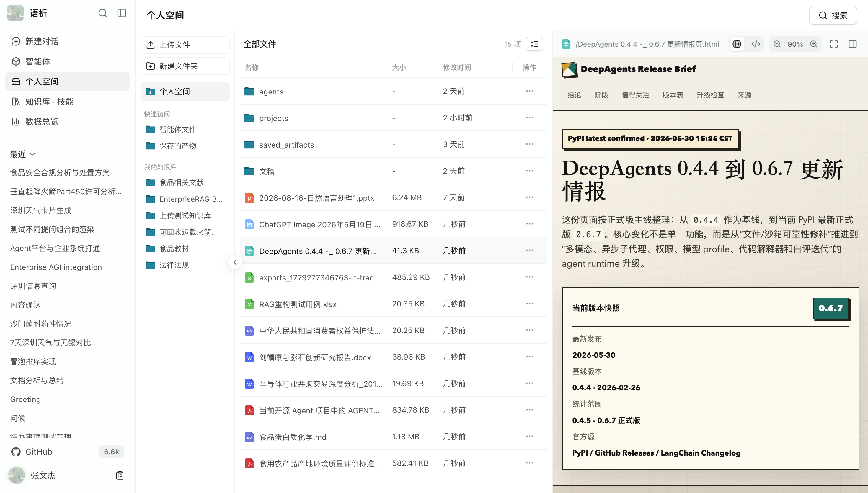Click the Word icon of 刘靖康与影石创新研究报告.docx

coord(249,357)
